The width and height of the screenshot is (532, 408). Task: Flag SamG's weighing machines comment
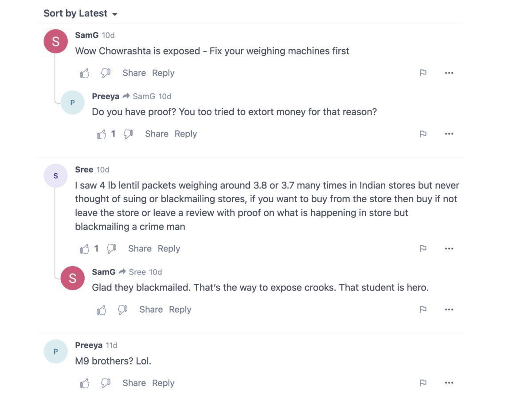423,73
